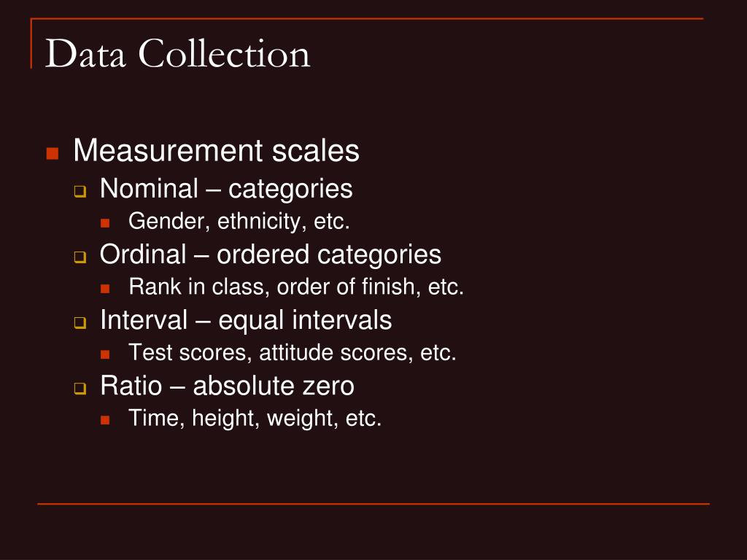Click the Data Collection slide title

(178, 53)
